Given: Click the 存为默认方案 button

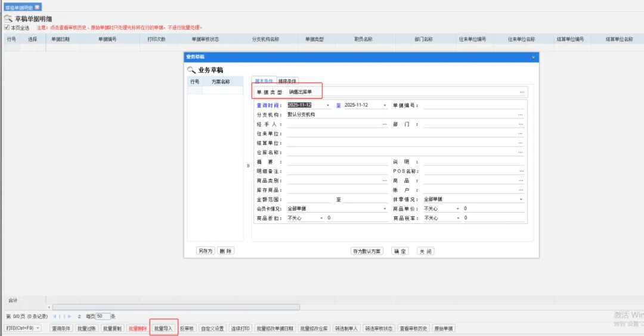Looking at the screenshot, I should coord(367,251).
